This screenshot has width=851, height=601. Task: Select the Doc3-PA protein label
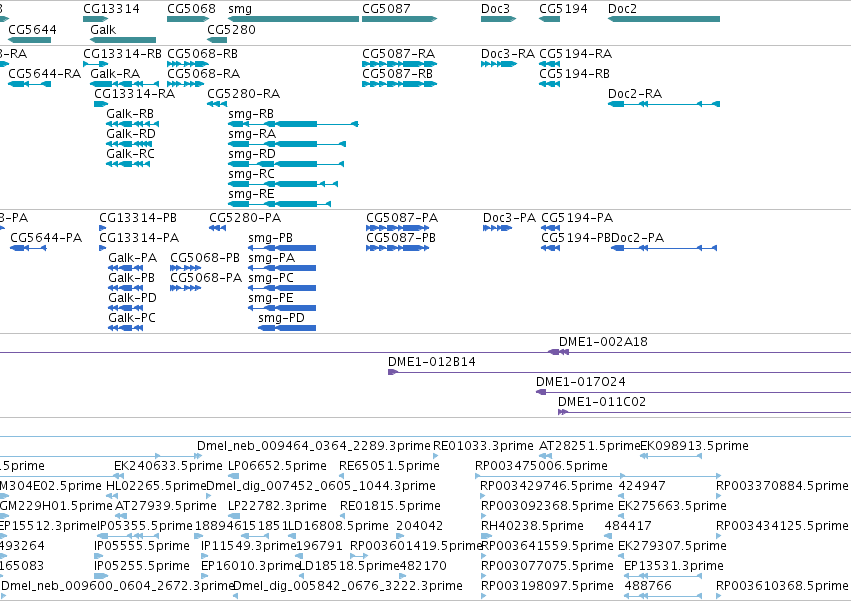[509, 218]
